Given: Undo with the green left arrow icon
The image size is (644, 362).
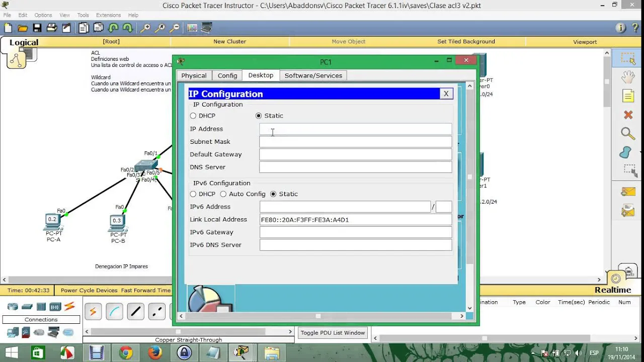Looking at the screenshot, I should coord(114,28).
